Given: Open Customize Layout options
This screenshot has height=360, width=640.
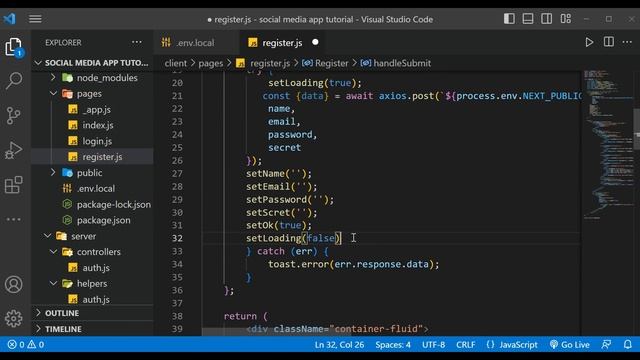Looking at the screenshot, I should [566, 19].
